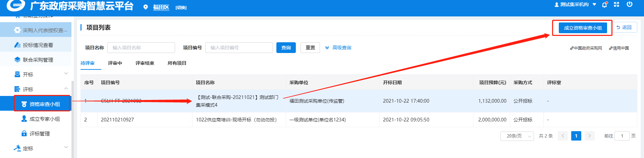Expand 高级查询 advanced search
This screenshot has height=158, width=644.
tap(338, 48)
